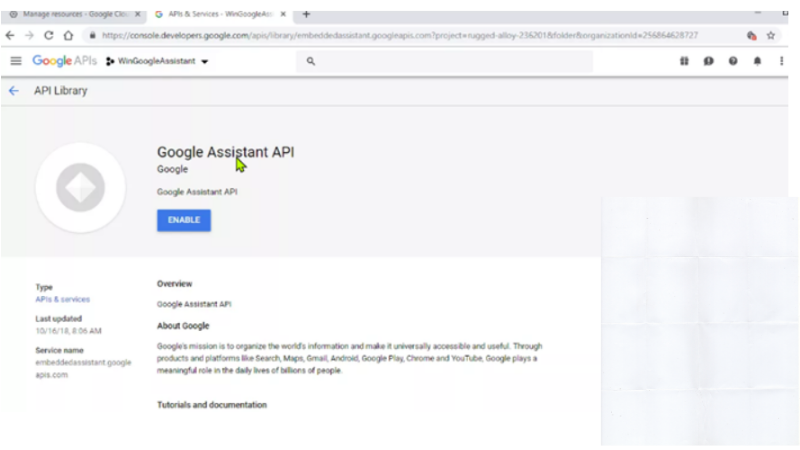The height and width of the screenshot is (450, 800).
Task: Open the APIs & services type link
Action: pos(63,299)
